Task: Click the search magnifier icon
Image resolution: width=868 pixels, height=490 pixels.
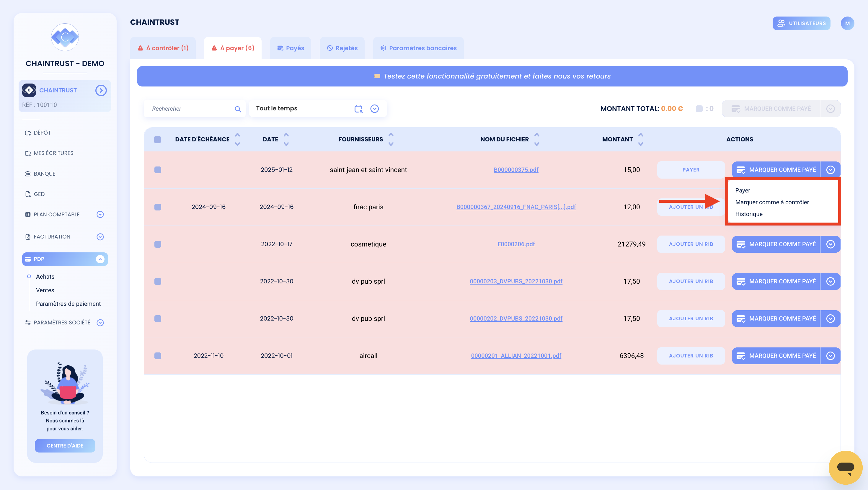Action: (x=238, y=109)
